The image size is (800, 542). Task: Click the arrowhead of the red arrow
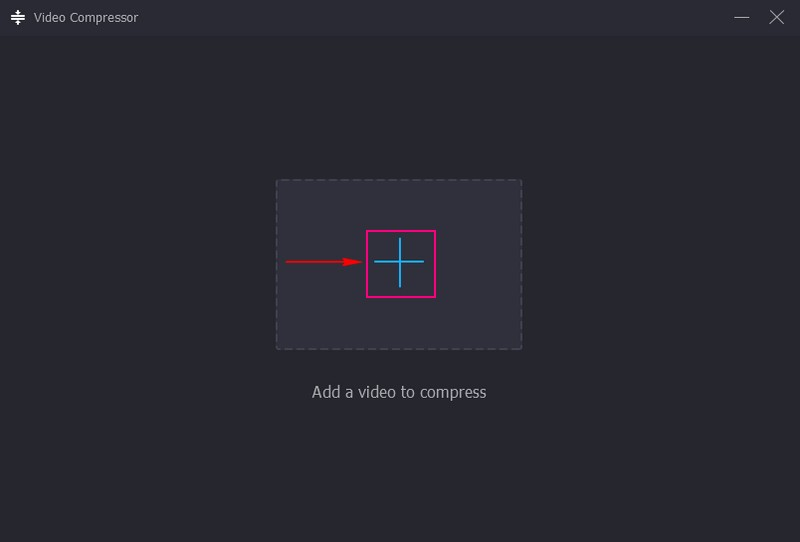click(x=354, y=262)
